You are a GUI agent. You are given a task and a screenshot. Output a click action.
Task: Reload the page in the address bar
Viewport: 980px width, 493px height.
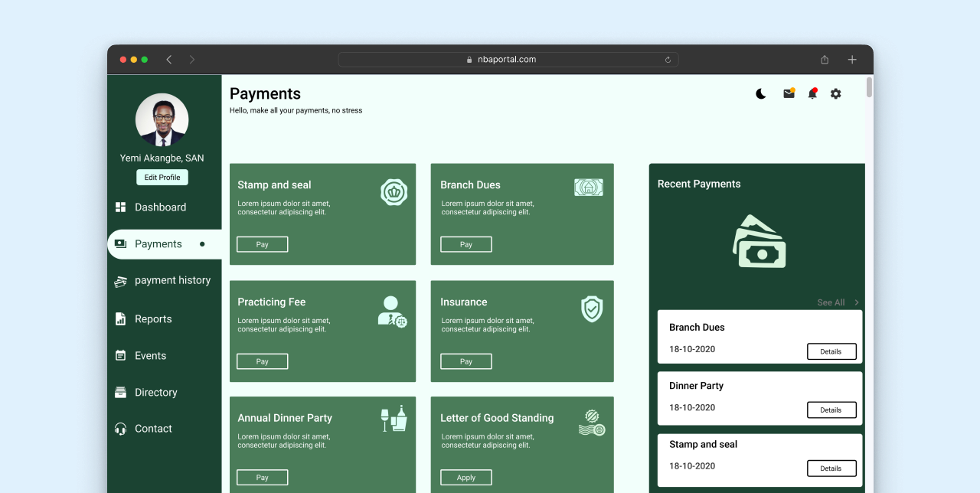668,60
